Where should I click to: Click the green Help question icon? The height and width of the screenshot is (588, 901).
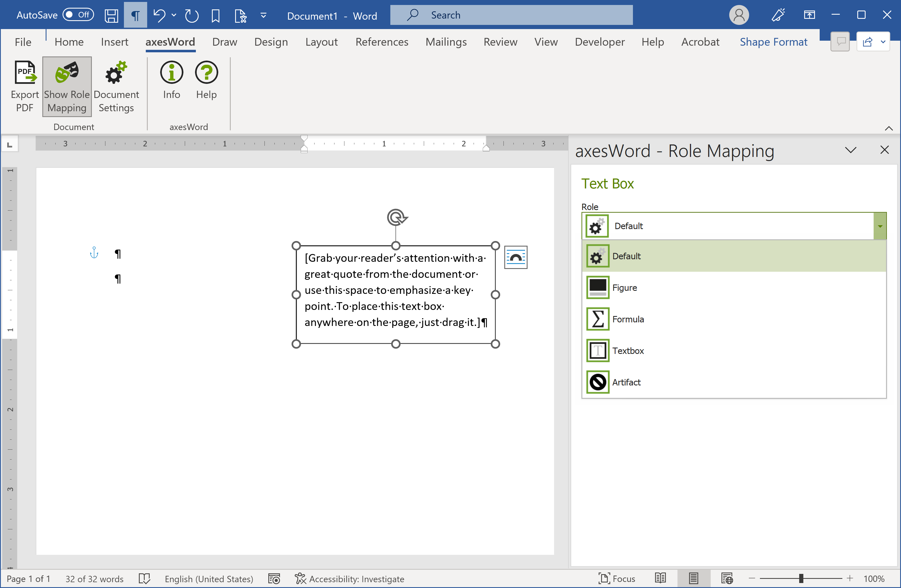click(x=206, y=73)
